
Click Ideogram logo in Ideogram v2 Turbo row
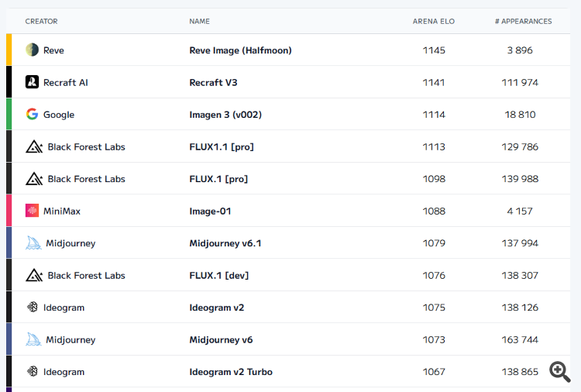[x=33, y=371]
